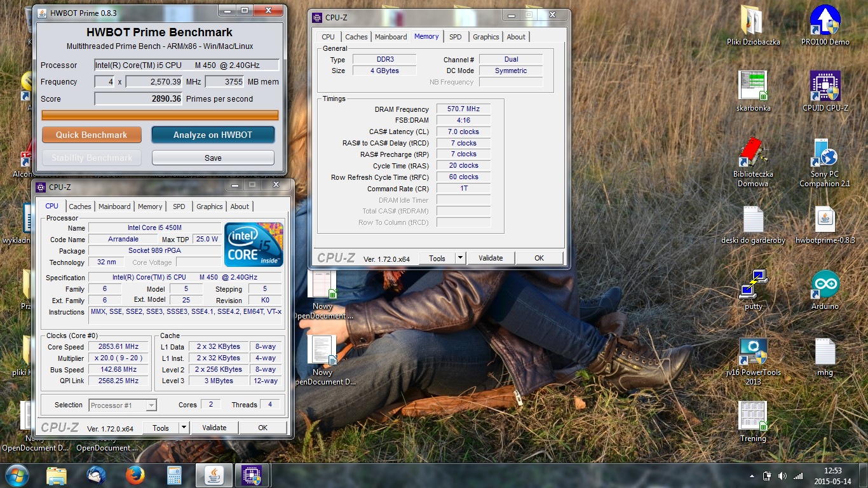Image resolution: width=868 pixels, height=488 pixels.
Task: Click Analyze on HWBOT button
Action: coord(213,135)
